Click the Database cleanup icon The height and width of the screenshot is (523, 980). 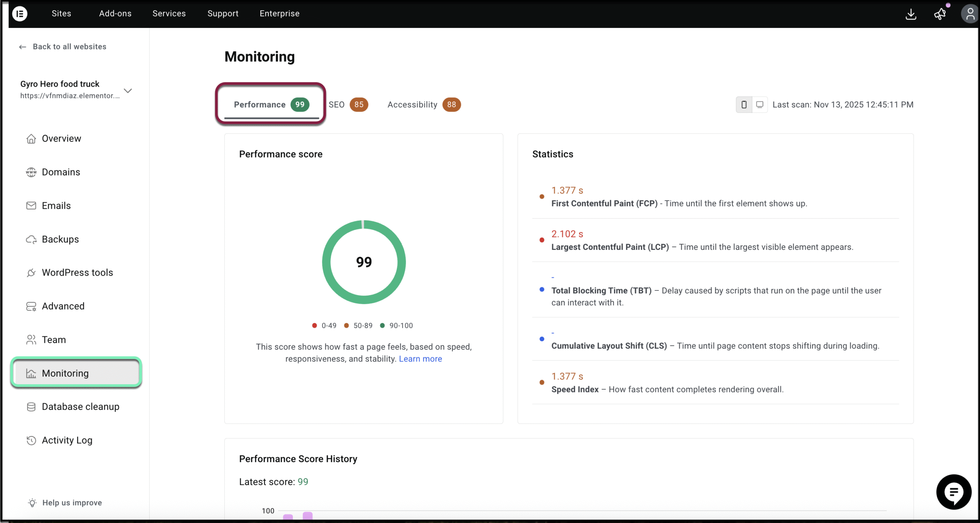(31, 407)
